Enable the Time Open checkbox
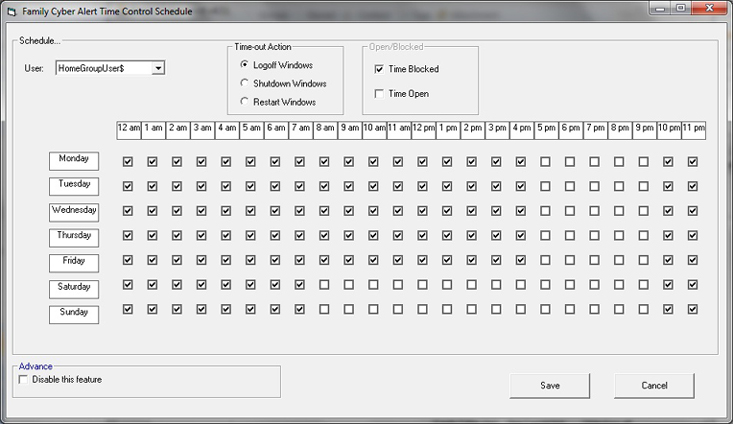Viewport: 733px width, 424px height. point(379,94)
